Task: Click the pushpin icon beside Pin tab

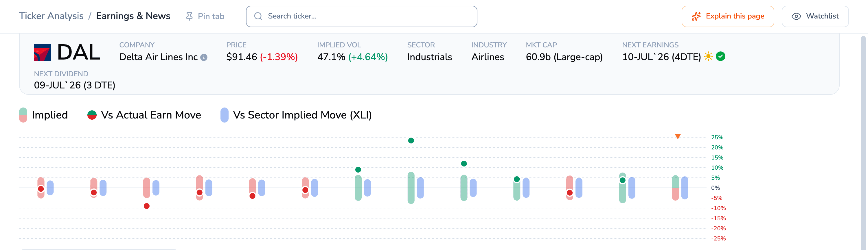Action: 190,16
